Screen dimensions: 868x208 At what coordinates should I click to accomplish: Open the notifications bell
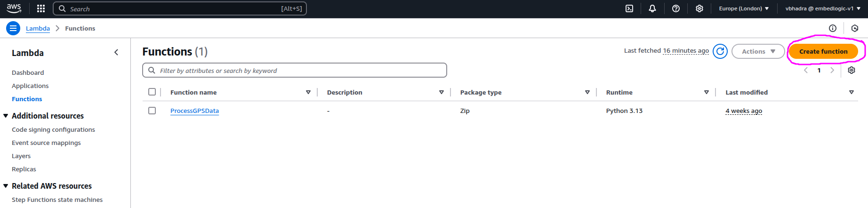(x=652, y=8)
